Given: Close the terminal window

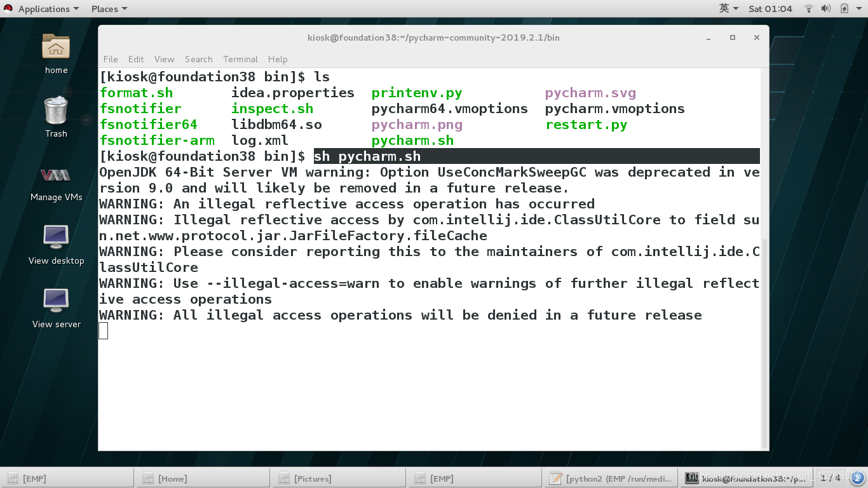Looking at the screenshot, I should [757, 37].
